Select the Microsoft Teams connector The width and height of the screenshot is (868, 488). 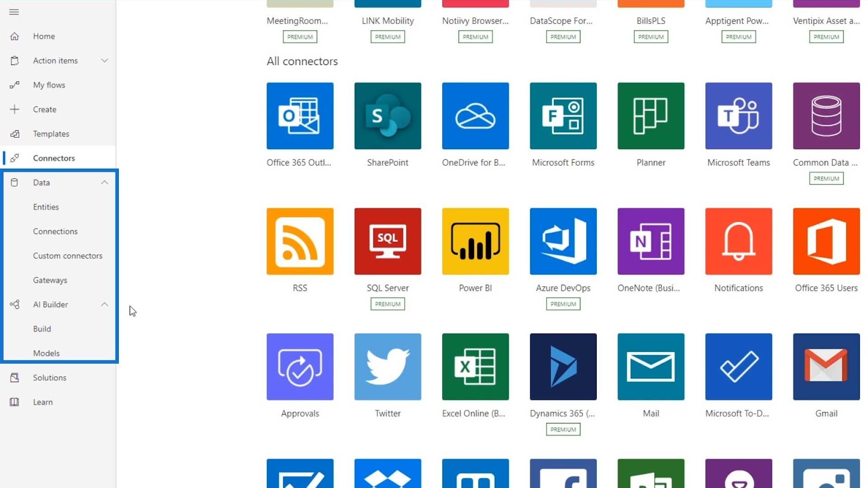click(739, 116)
